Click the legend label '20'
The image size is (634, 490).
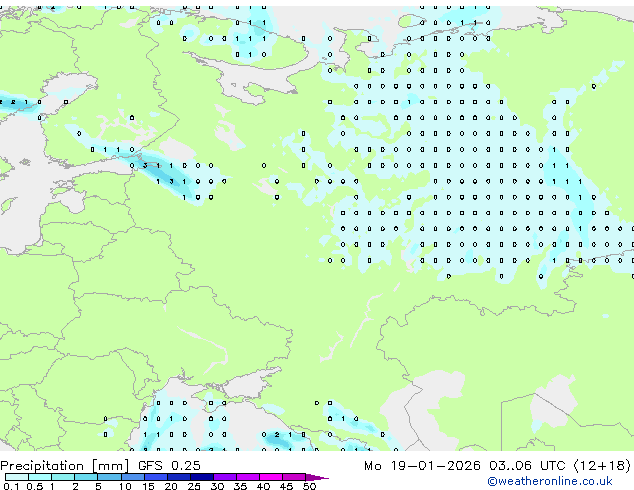171,486
